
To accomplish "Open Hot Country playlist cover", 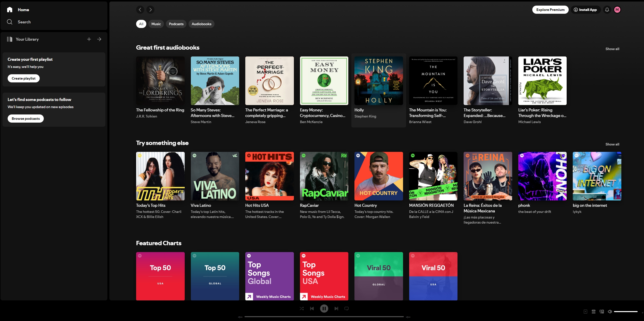I will pos(379,176).
